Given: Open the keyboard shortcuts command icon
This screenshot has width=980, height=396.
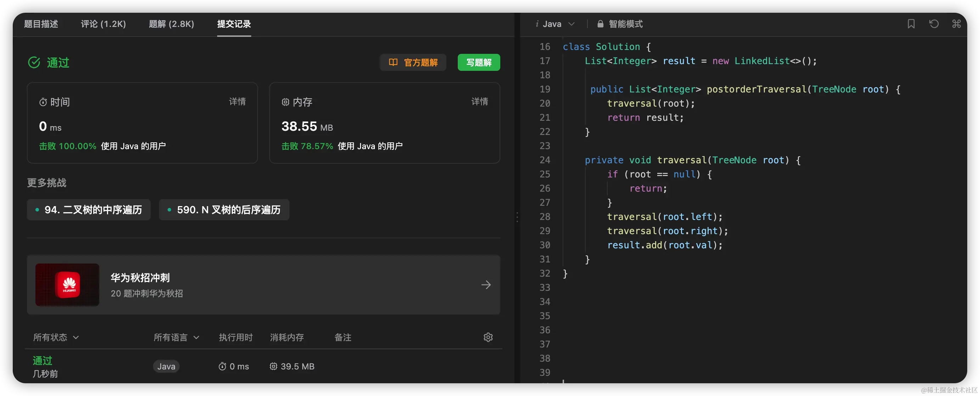Looking at the screenshot, I should pyautogui.click(x=956, y=24).
